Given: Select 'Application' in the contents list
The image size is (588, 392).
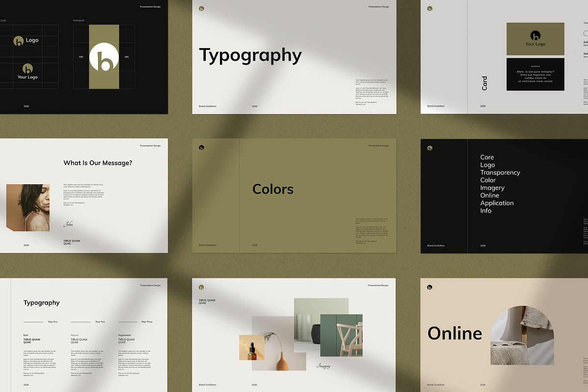Looking at the screenshot, I should click(x=497, y=203).
